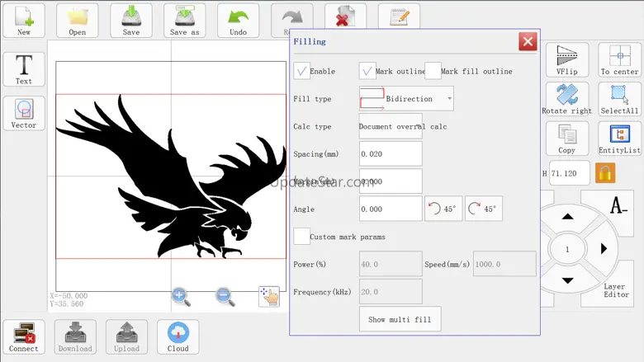Zoom in on the canvas
644x362 pixels.
[181, 297]
